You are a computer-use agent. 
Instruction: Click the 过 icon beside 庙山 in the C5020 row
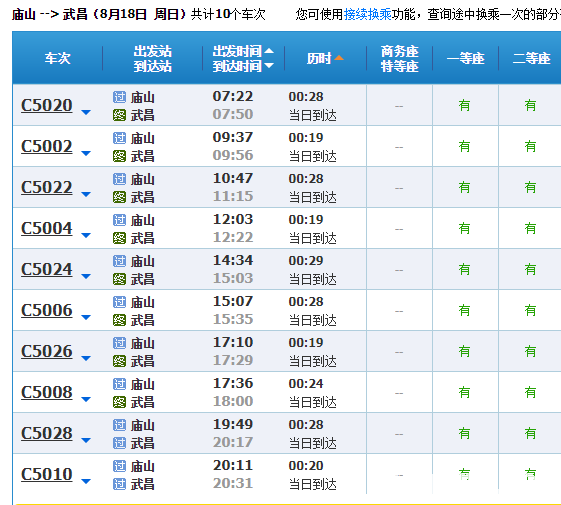[119, 97]
